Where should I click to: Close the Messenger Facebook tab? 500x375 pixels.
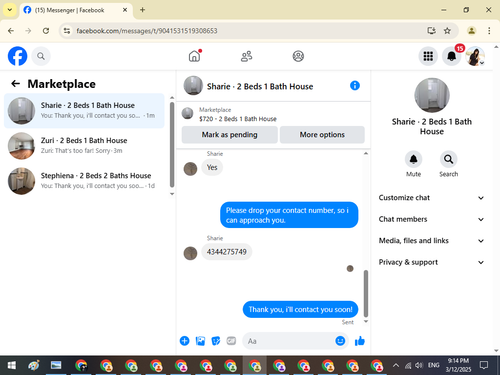pyautogui.click(x=125, y=10)
